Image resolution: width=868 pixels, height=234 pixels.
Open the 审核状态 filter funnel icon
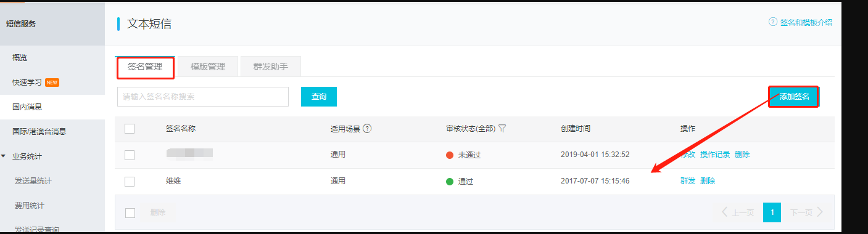click(x=502, y=129)
